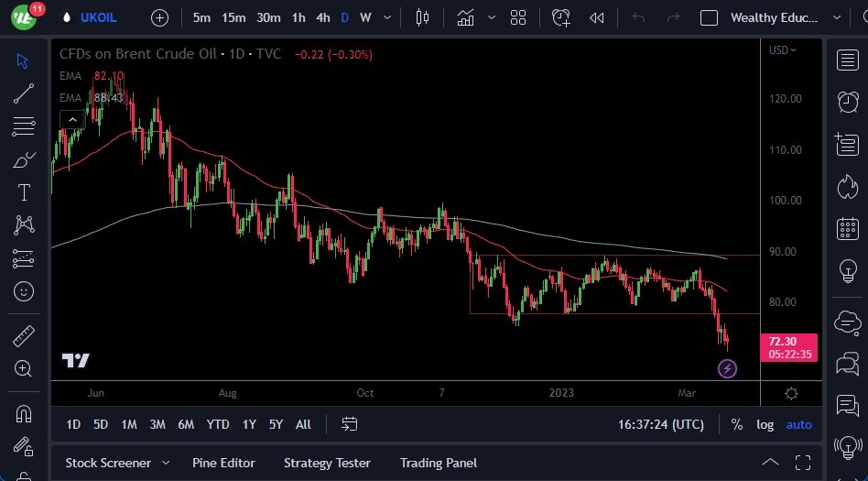
Task: Open the Strategy Tester tab
Action: click(x=327, y=463)
